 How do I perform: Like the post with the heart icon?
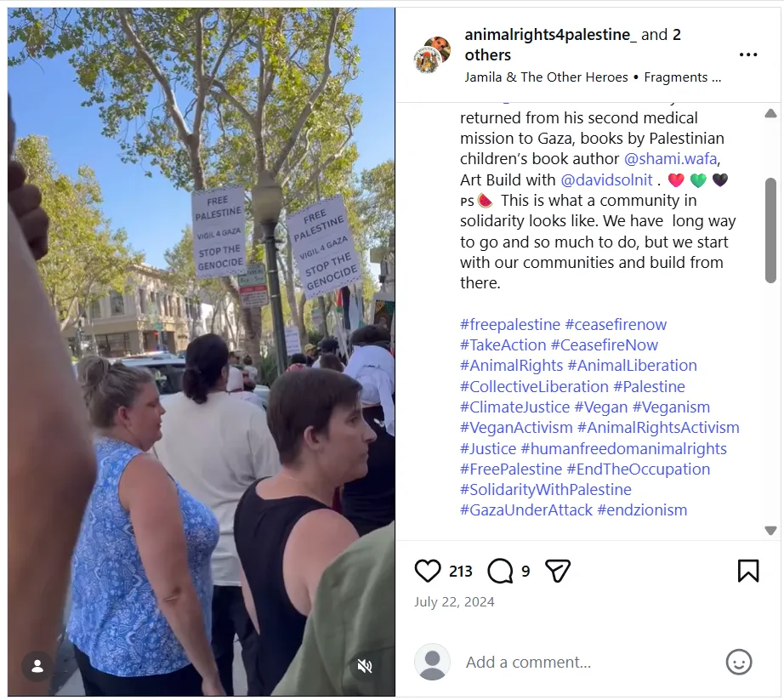click(428, 571)
